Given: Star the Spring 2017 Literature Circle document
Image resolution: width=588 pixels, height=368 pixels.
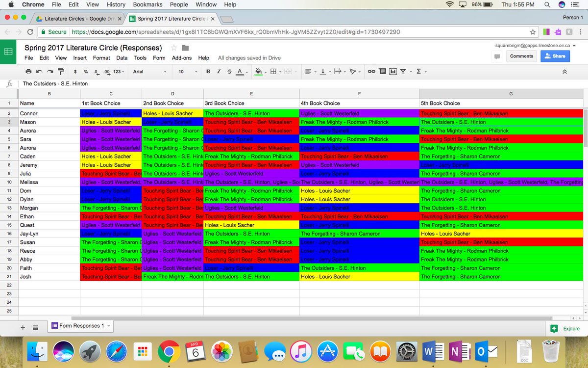Looking at the screenshot, I should click(173, 48).
